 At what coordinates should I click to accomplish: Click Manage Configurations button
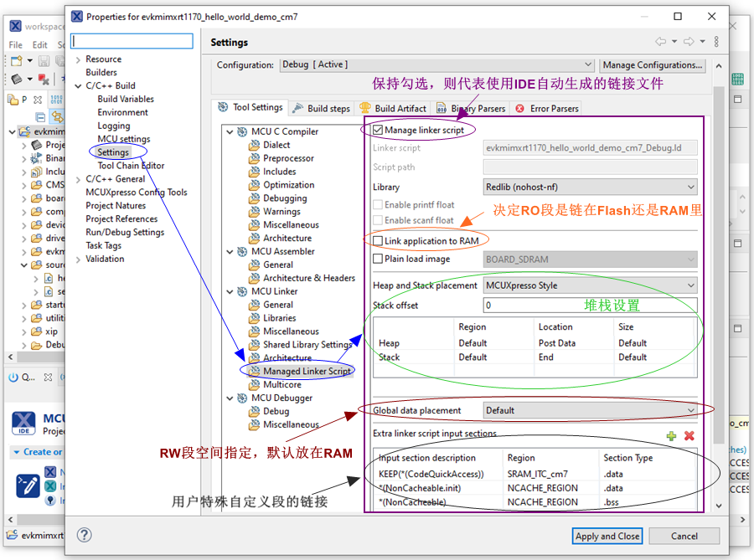[x=653, y=64]
